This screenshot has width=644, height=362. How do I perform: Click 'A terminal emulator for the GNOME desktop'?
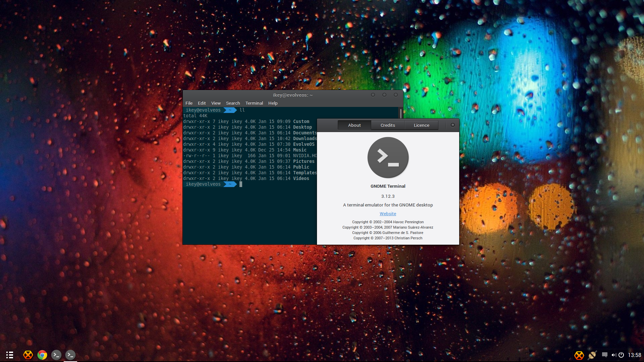[x=388, y=205]
